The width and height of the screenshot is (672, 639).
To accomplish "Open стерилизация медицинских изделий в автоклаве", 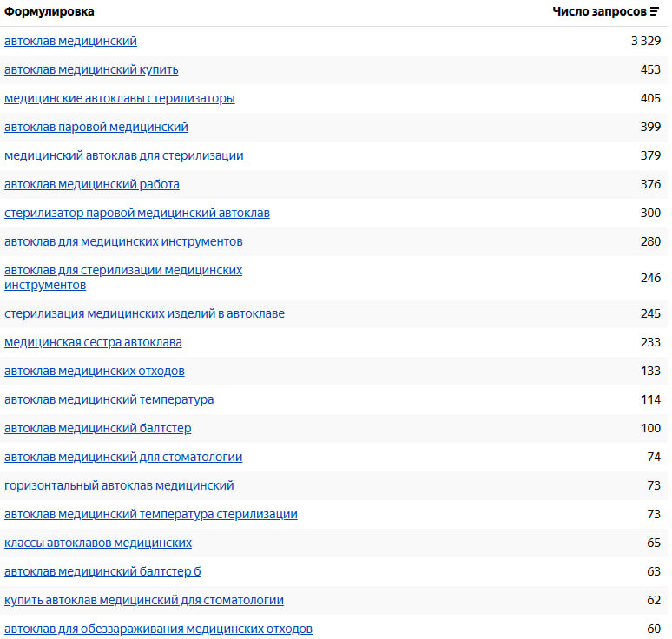I will click(144, 313).
